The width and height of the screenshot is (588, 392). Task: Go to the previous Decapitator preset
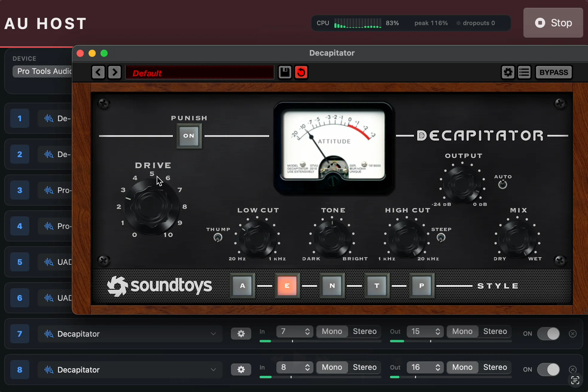click(x=98, y=72)
